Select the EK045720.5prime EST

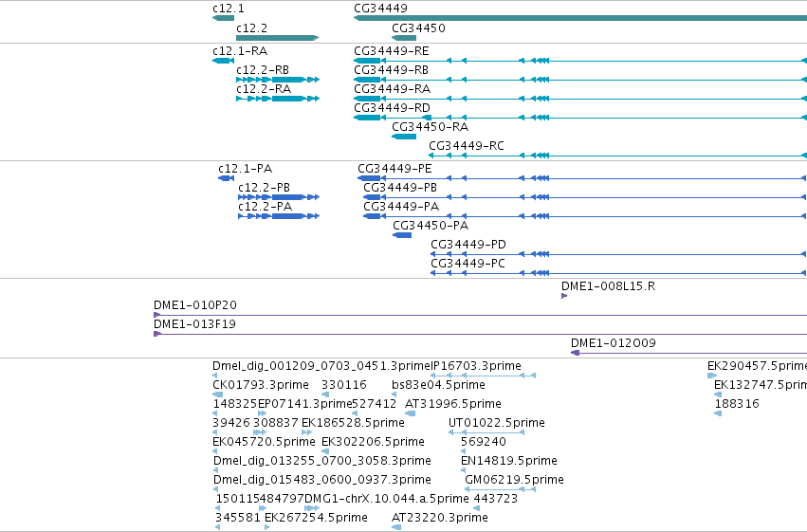tap(215, 451)
